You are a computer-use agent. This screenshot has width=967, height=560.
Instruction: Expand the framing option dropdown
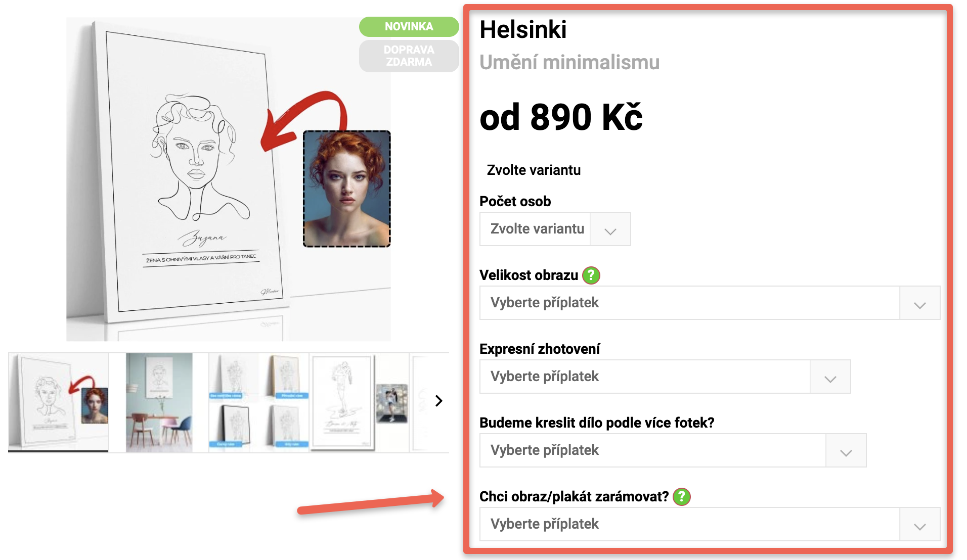710,524
